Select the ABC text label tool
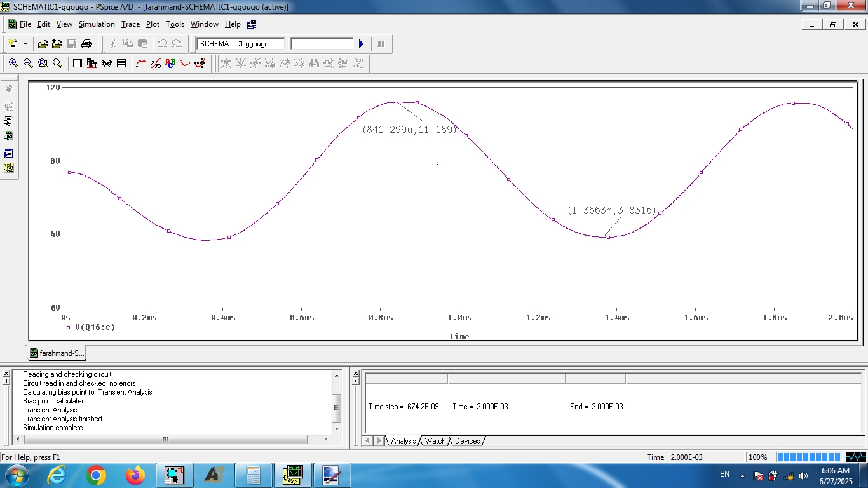The width and height of the screenshot is (868, 488). pos(170,64)
